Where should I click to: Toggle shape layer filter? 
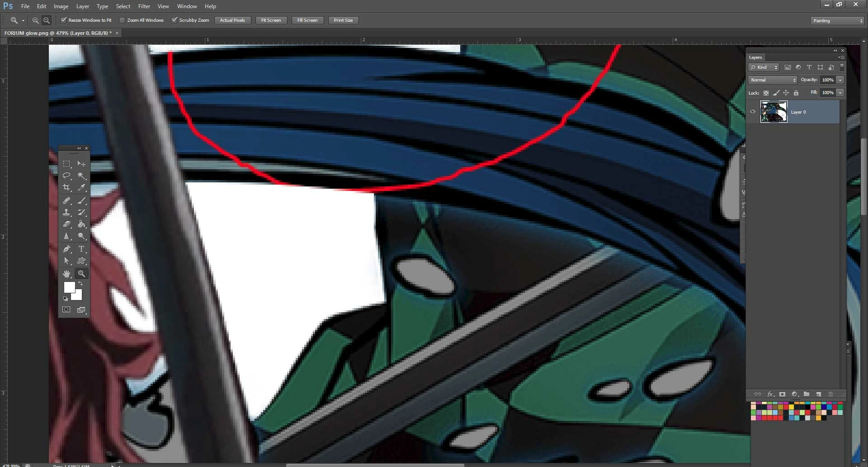pyautogui.click(x=820, y=67)
